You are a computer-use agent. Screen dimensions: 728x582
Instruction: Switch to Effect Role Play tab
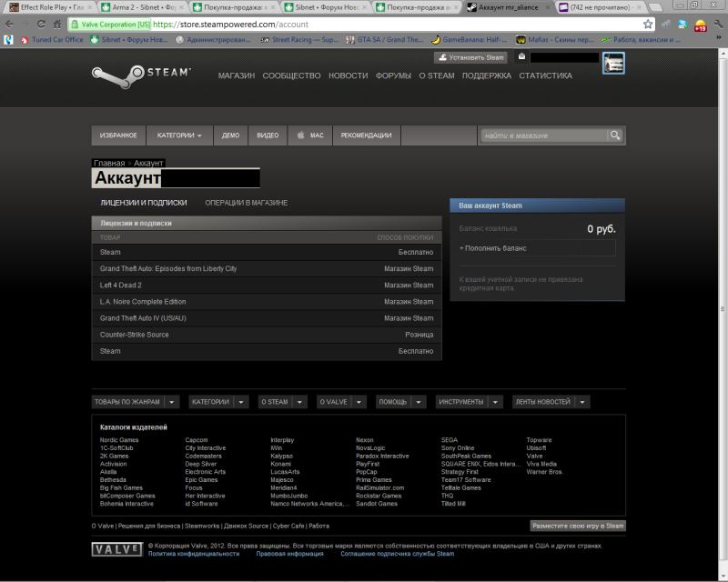pos(51,7)
